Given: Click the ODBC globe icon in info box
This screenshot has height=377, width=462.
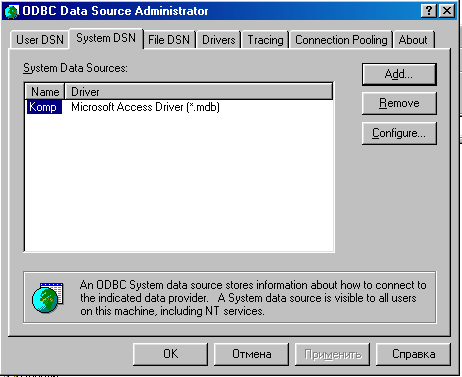Looking at the screenshot, I should [48, 297].
